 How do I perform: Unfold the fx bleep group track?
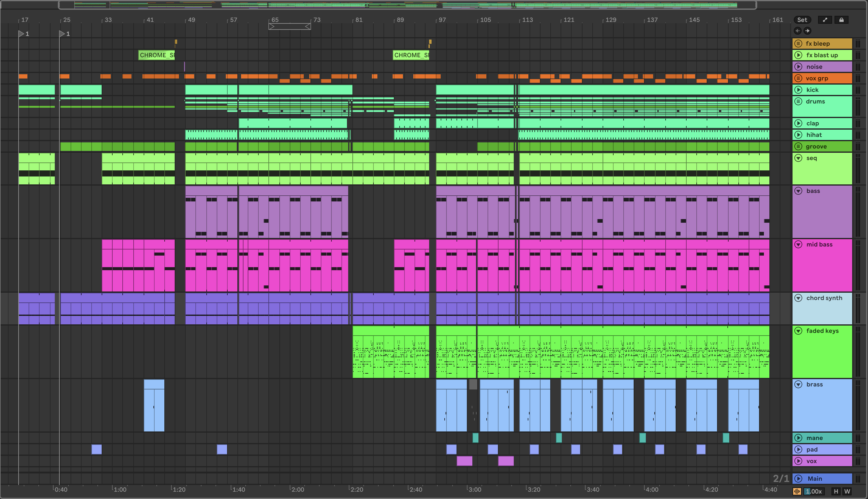[798, 44]
